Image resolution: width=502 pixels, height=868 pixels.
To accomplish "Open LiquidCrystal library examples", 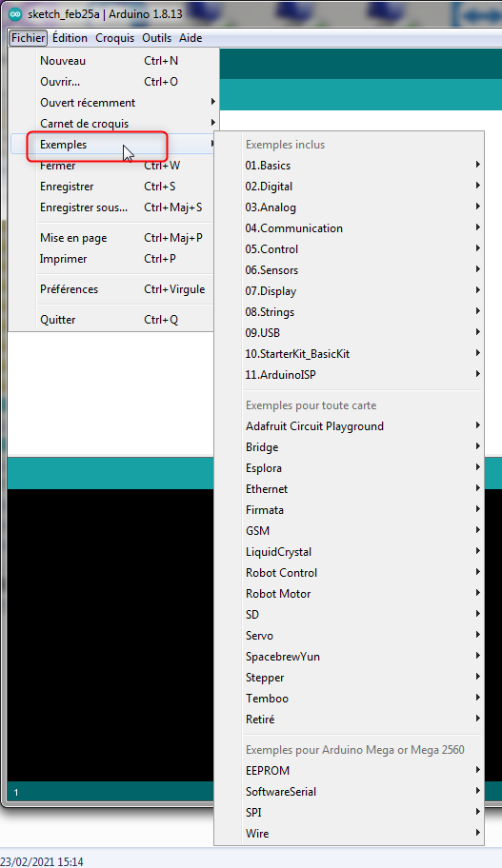I will (349, 552).
